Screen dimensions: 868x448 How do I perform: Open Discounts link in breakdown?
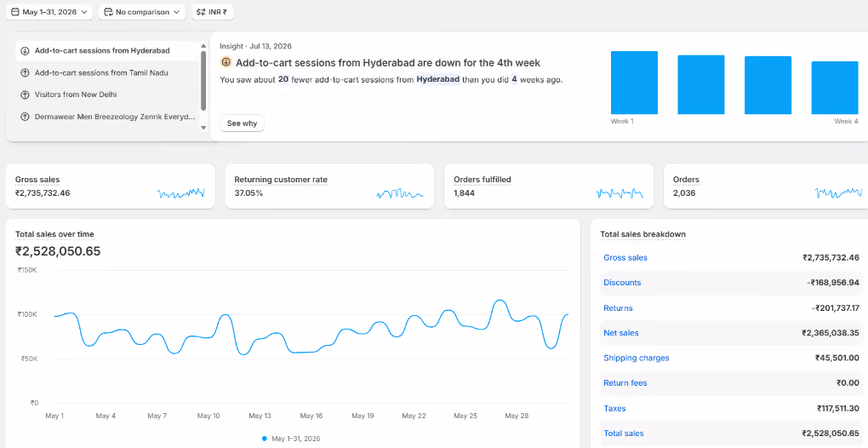[622, 283]
